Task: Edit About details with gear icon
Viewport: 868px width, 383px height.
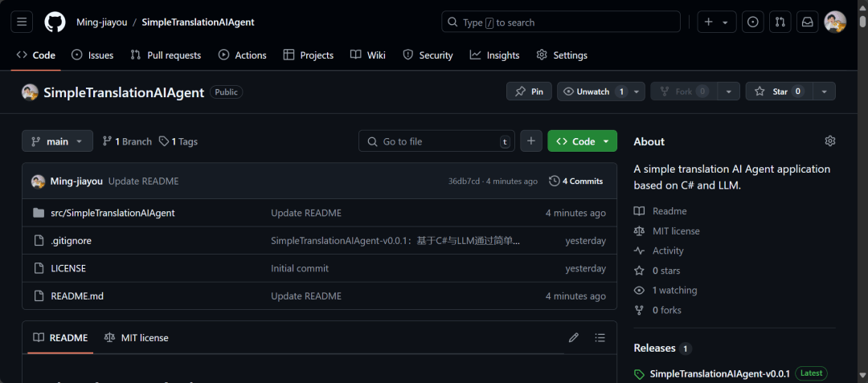Action: click(x=829, y=141)
